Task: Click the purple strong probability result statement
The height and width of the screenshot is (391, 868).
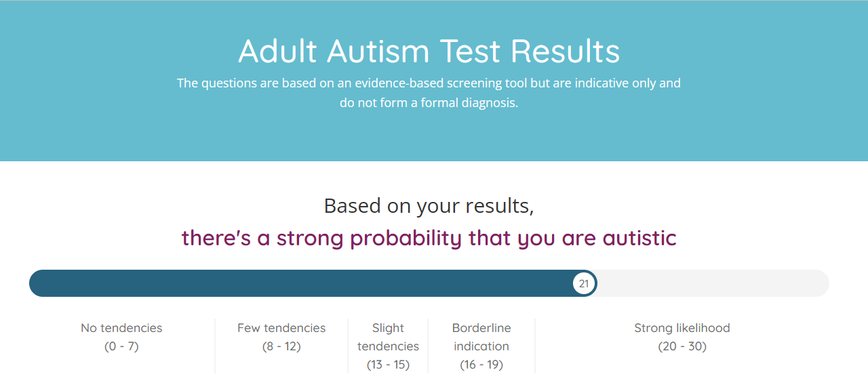Action: coord(429,238)
